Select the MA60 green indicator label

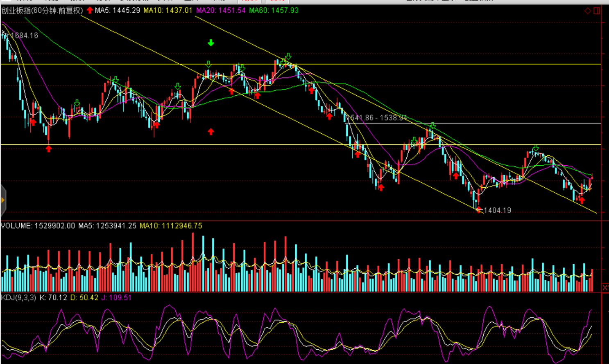point(274,10)
